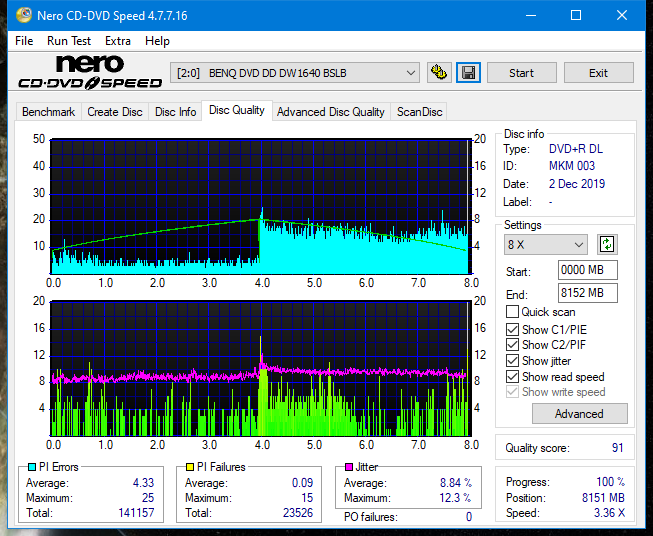Minimize the Nero CD-DVD Speed window

(531, 15)
